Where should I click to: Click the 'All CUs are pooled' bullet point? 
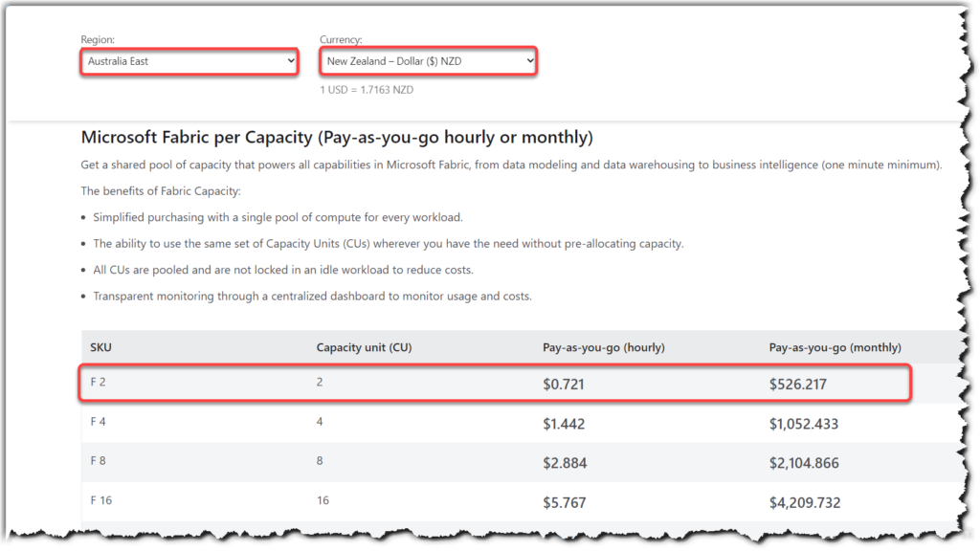pyautogui.click(x=283, y=270)
